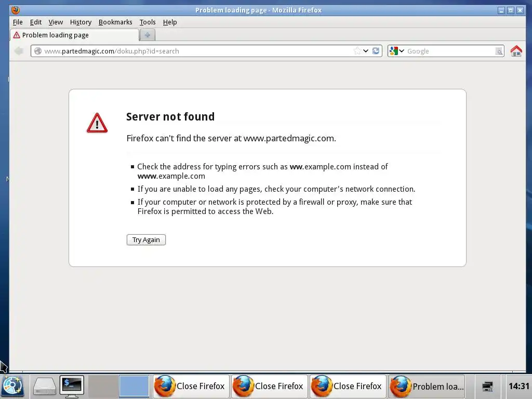This screenshot has height=399, width=532.
Task: Open the URL history dropdown arrow
Action: 366,51
